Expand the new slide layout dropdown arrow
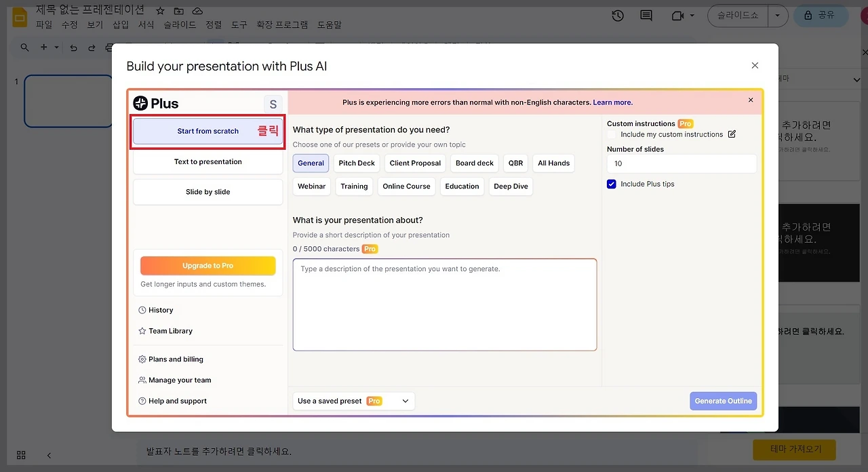Image resolution: width=868 pixels, height=472 pixels. coord(57,47)
